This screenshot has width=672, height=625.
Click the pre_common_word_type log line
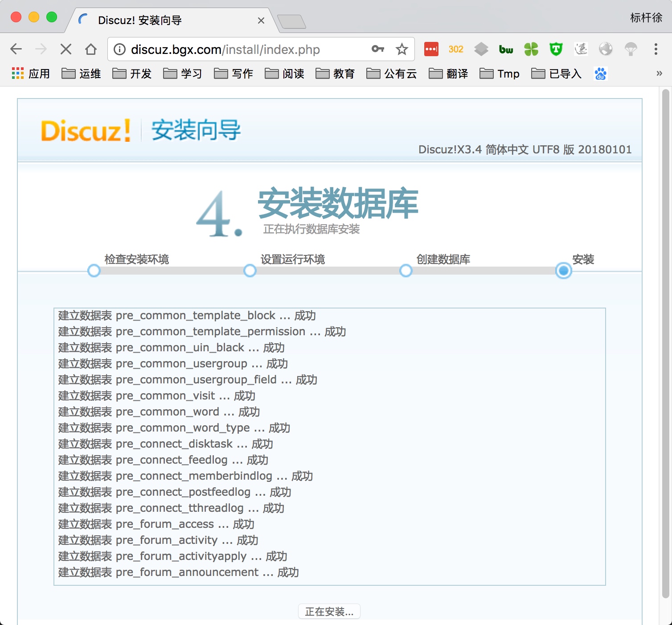pos(174,428)
